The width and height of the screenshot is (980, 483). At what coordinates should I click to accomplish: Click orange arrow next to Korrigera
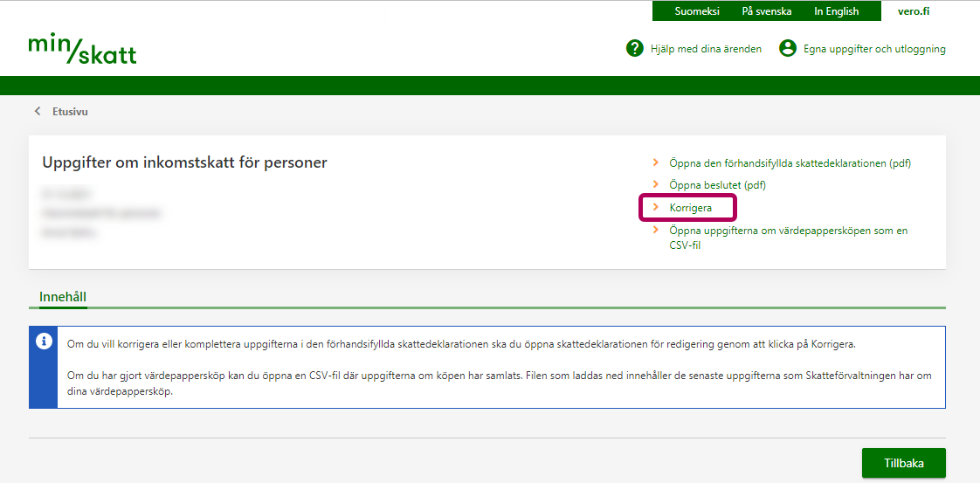click(x=656, y=208)
